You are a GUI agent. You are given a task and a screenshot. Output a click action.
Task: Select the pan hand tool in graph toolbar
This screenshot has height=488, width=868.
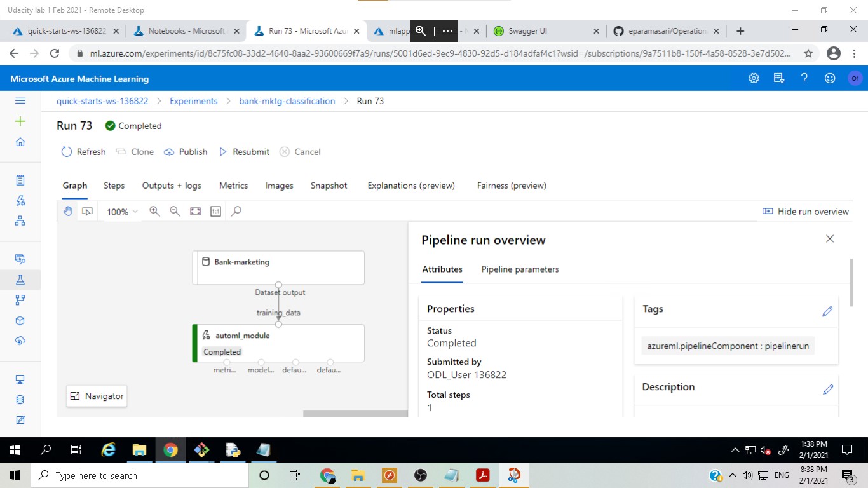67,211
